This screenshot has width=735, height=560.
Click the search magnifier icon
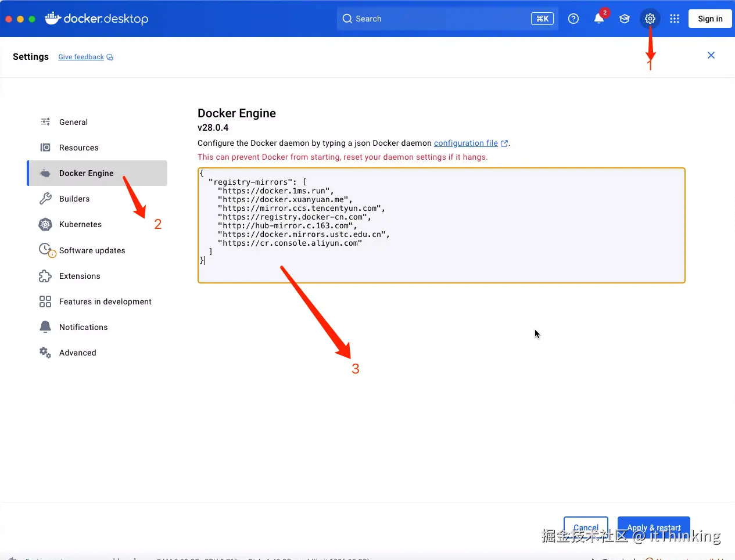pyautogui.click(x=347, y=19)
